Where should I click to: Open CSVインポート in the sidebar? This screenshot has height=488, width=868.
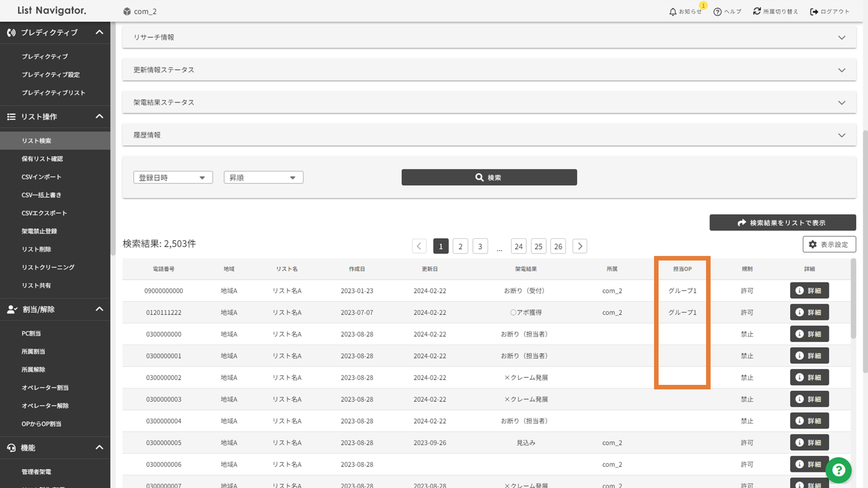41,177
